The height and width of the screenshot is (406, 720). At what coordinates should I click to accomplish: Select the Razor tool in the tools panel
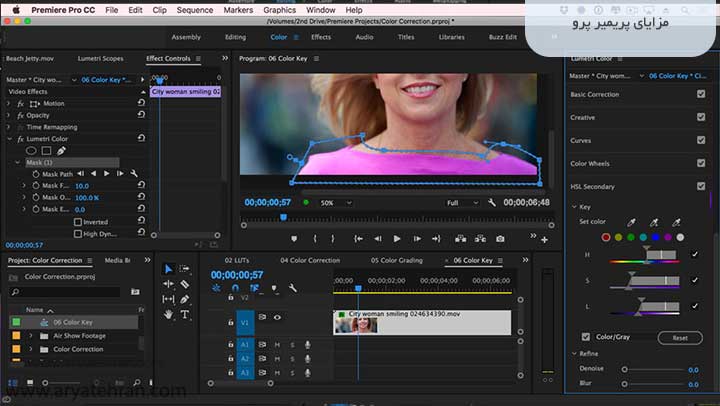tap(185, 285)
